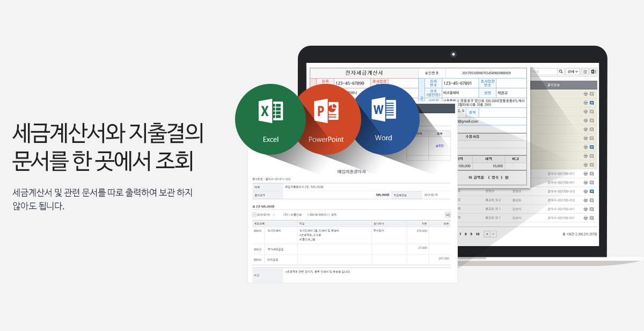Click the green Excel circle icon
The width and height of the screenshot is (644, 331).
(270, 119)
